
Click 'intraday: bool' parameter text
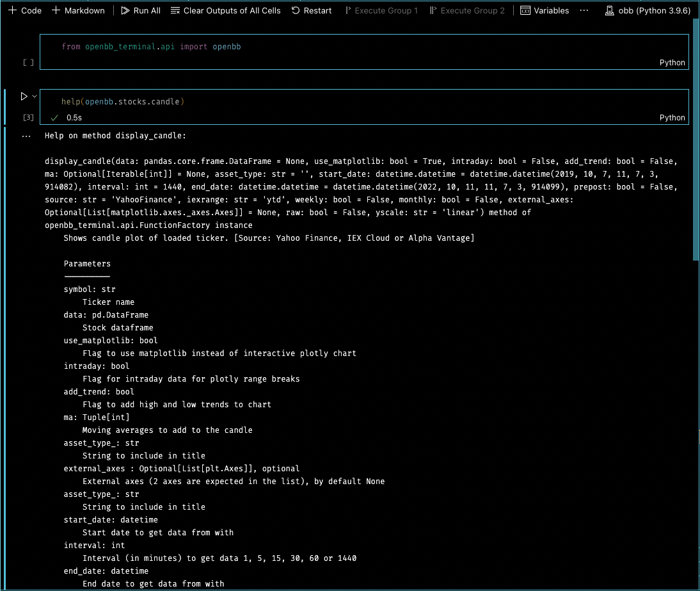coord(97,366)
